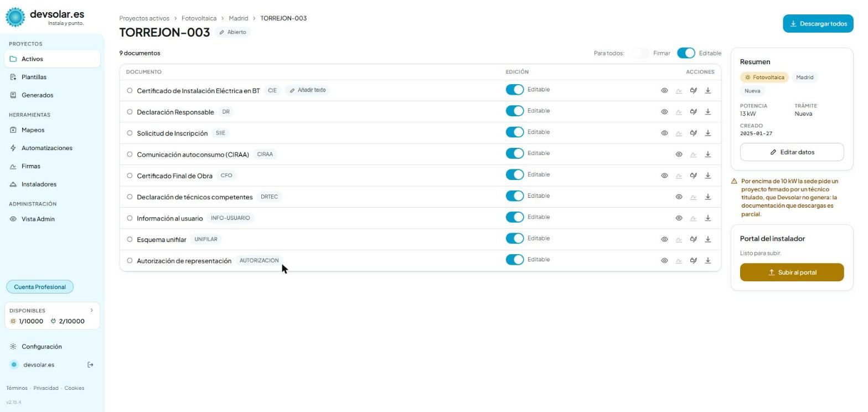
Task: Open Vista Admin under Administración
Action: coord(53,219)
